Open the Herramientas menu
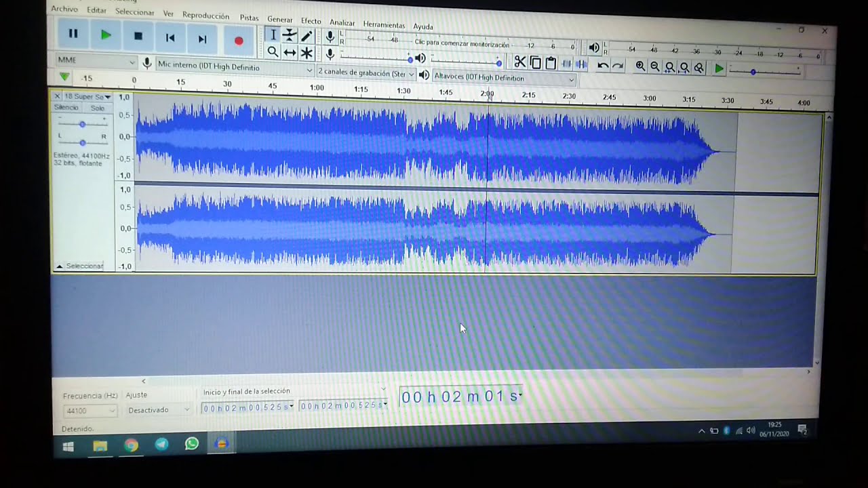Screen dimensions: 868x488 tap(384, 24)
